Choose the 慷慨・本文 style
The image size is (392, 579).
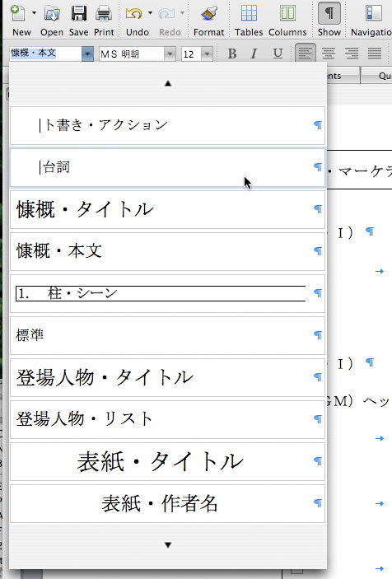[167, 251]
